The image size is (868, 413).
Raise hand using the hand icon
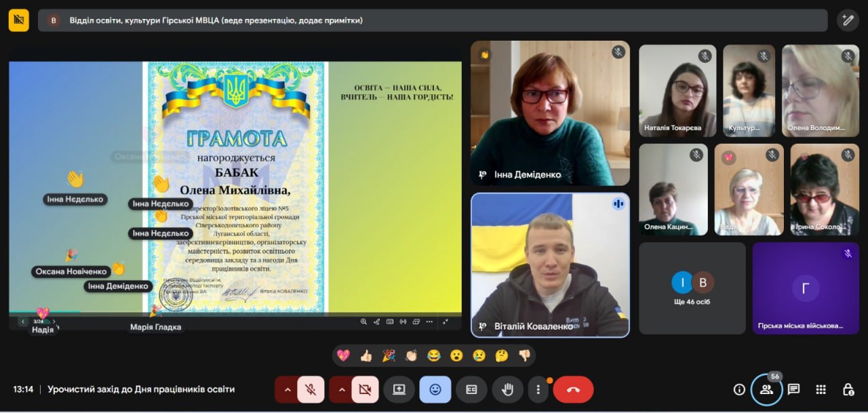coord(507,389)
